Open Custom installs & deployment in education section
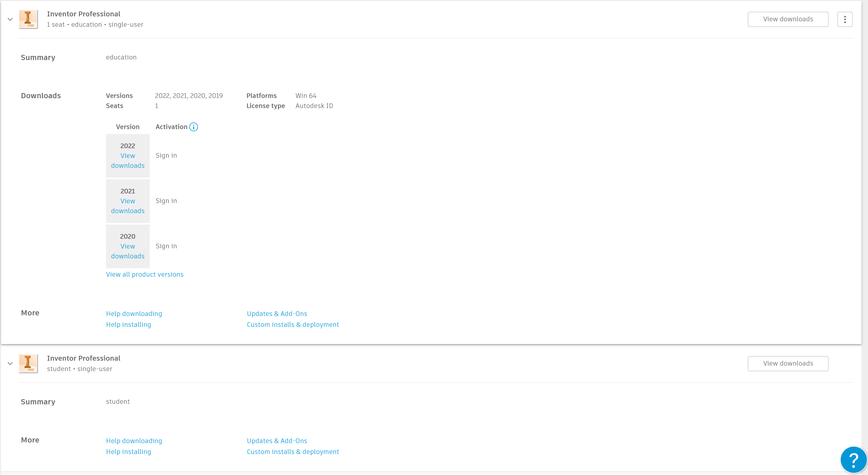This screenshot has width=868, height=475. point(293,325)
